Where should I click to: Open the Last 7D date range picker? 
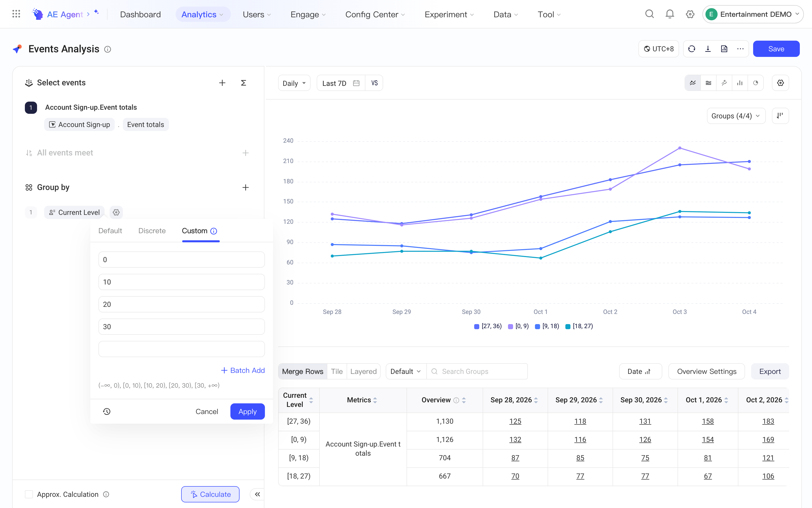pyautogui.click(x=341, y=83)
